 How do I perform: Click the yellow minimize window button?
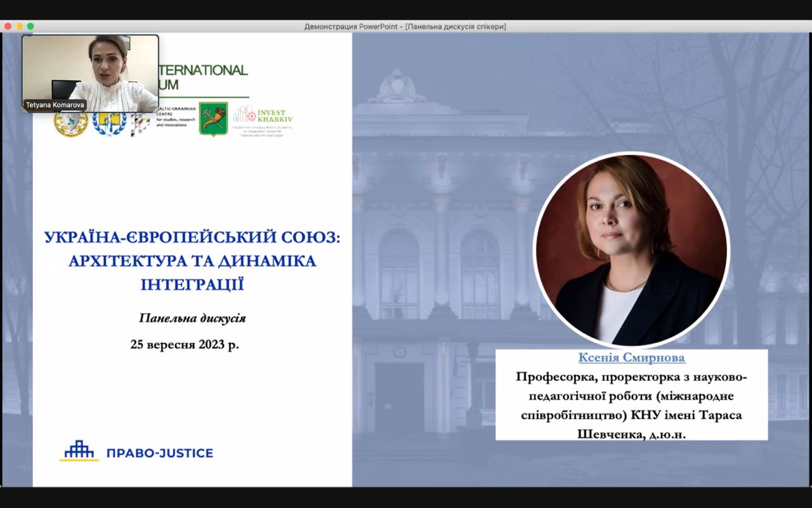19,26
